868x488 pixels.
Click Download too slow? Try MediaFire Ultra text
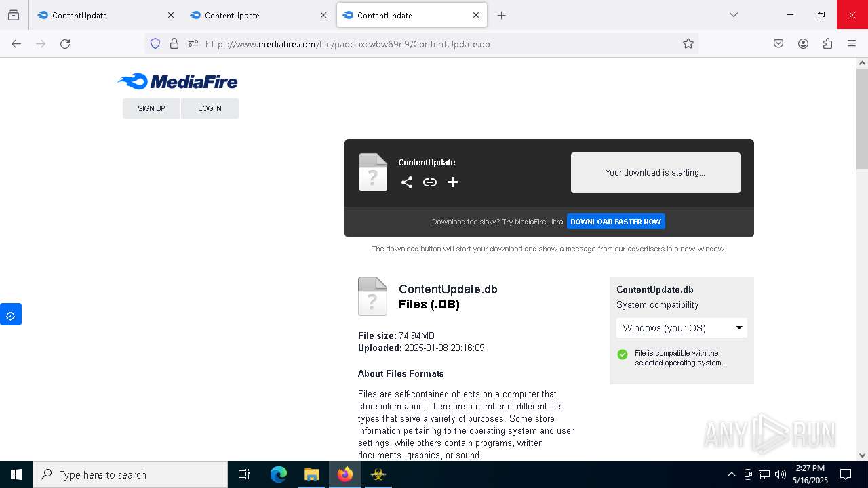tap(497, 222)
